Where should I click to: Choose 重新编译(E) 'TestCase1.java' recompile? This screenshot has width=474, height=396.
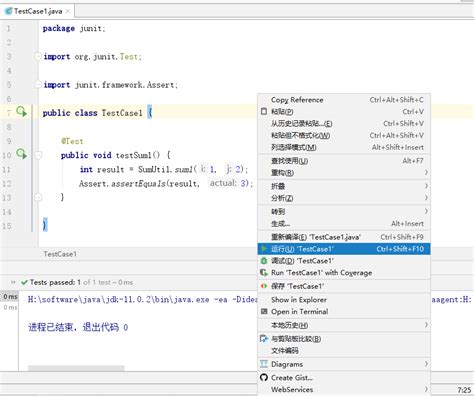click(344, 237)
